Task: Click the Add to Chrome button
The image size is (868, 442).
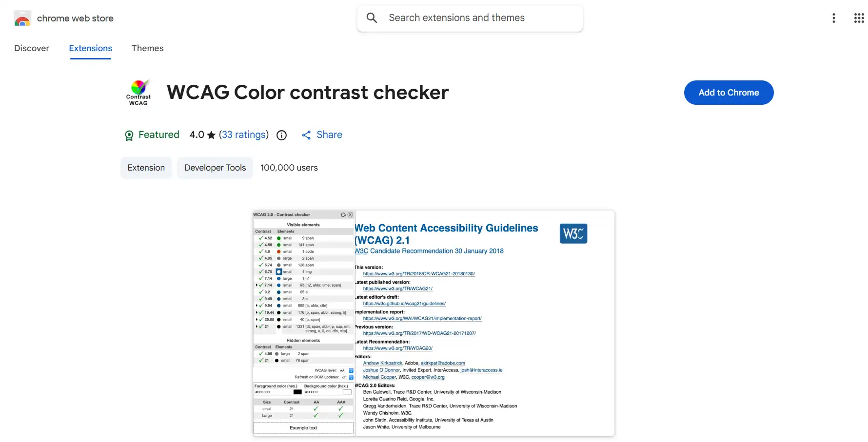Action: click(729, 93)
